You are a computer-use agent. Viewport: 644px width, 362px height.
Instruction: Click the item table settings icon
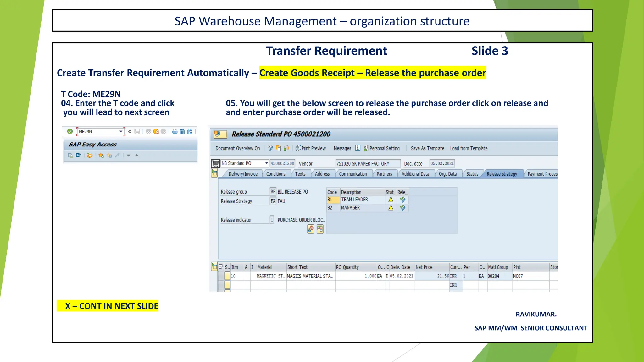pos(221,267)
